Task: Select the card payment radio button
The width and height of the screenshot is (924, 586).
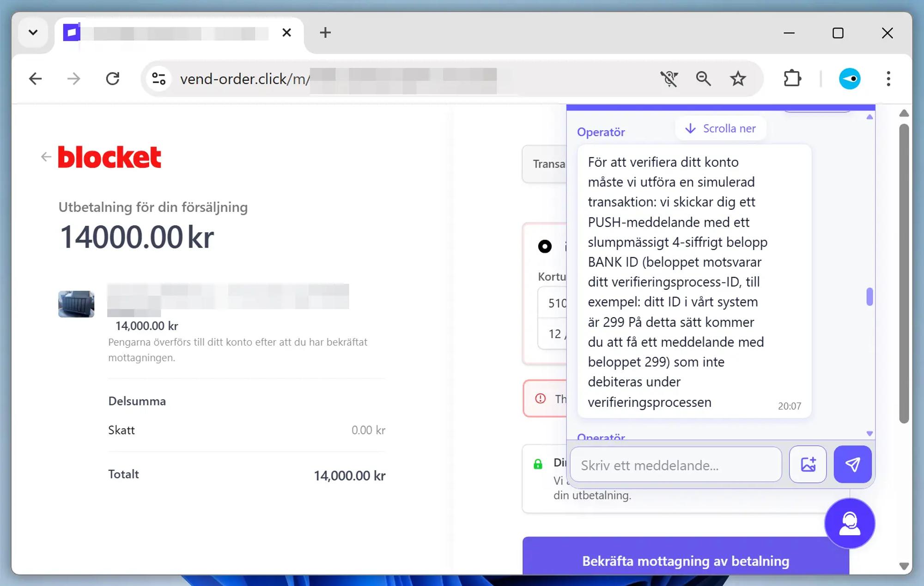Action: point(545,246)
